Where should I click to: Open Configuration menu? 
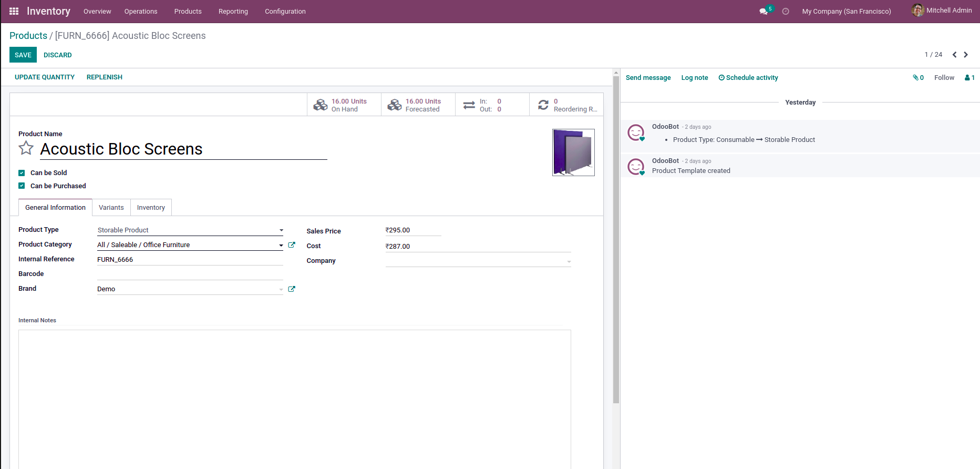coord(285,11)
